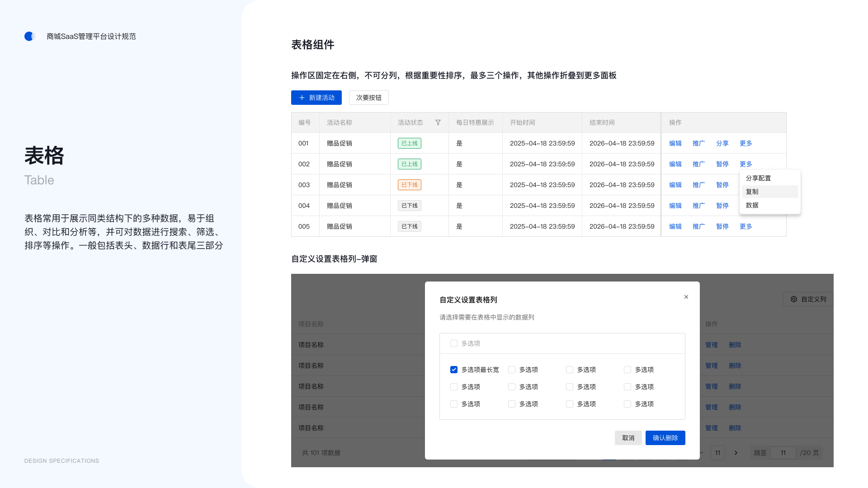Click the filter icon on 活动状态 column
Screen dimensions: 868x488
(x=438, y=122)
